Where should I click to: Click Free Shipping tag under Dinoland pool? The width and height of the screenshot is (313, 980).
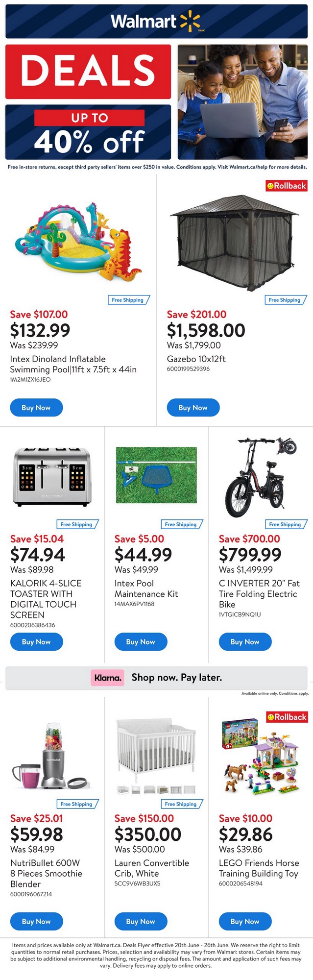pos(128,300)
